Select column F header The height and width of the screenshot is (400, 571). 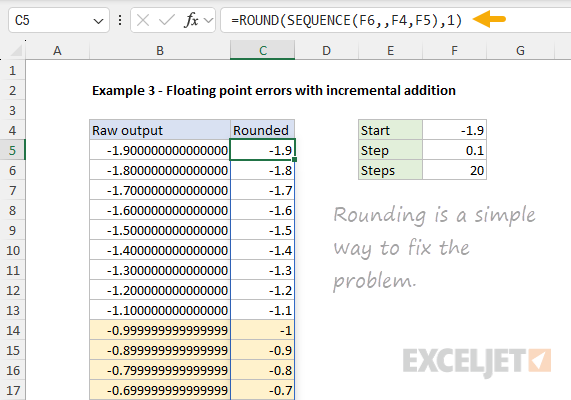pos(454,50)
